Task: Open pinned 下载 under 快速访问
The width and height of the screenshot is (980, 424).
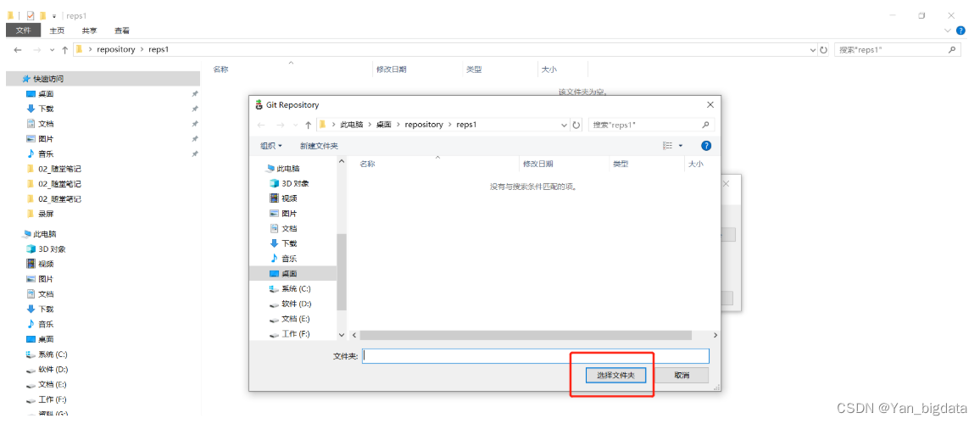Action: [x=46, y=109]
